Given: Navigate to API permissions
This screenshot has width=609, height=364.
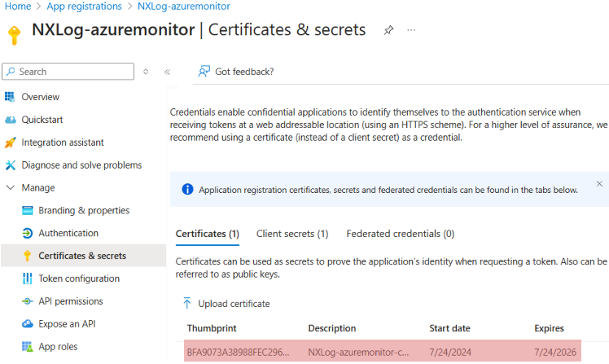Looking at the screenshot, I should pyautogui.click(x=72, y=301).
